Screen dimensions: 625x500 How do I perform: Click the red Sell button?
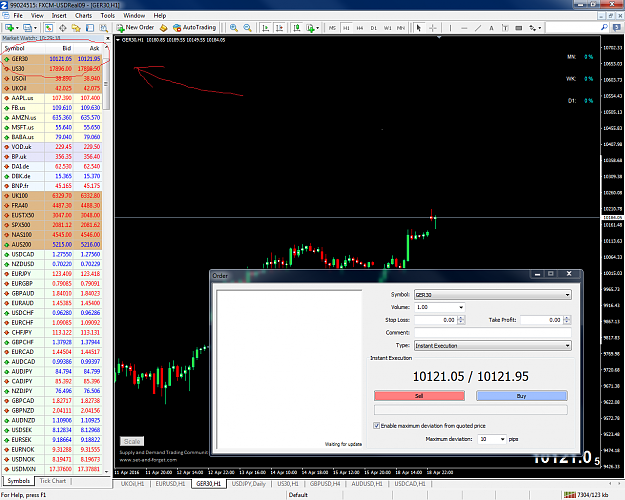click(x=419, y=396)
